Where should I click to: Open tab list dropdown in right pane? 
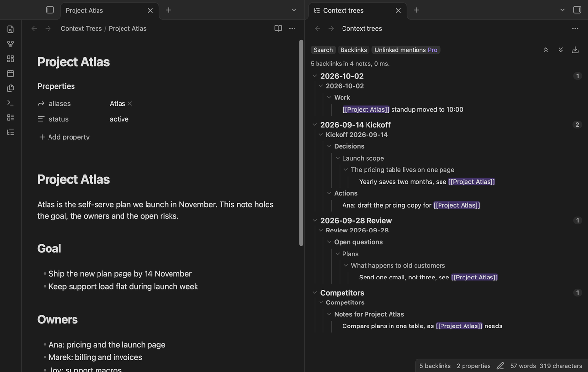563,10
